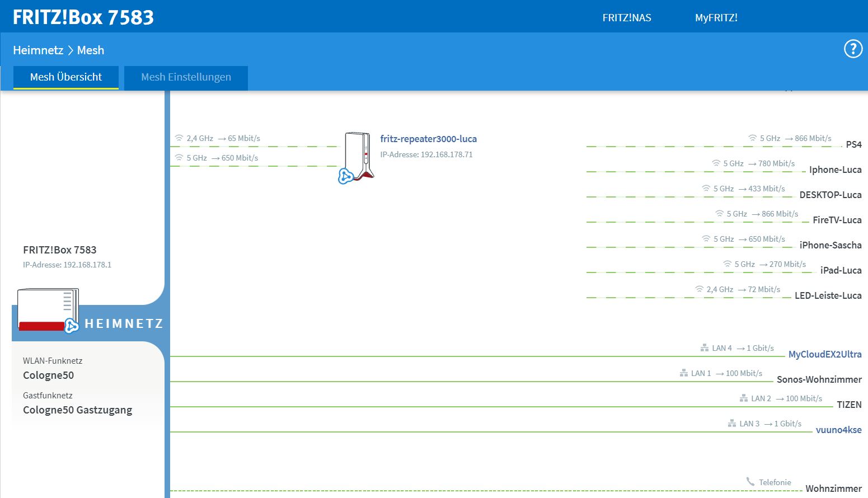Click the mesh symbol on the FRITZ!Box icon
The image size is (868, 498).
[x=71, y=326]
